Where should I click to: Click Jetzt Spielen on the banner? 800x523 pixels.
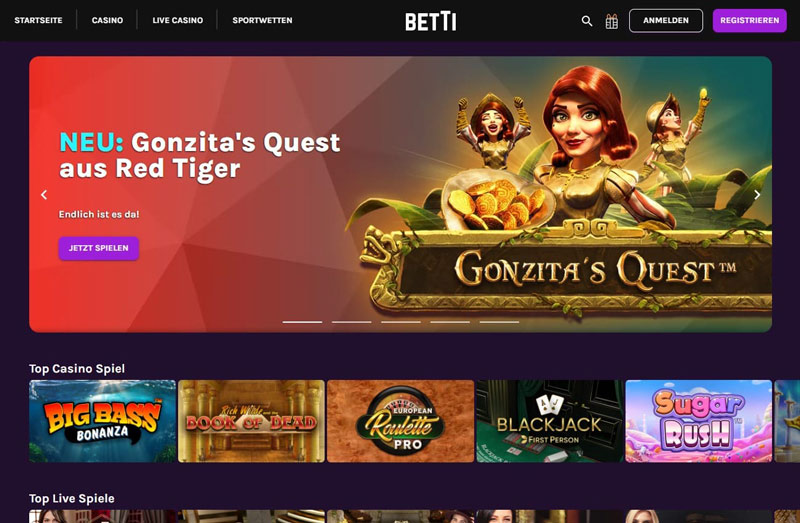(x=98, y=248)
